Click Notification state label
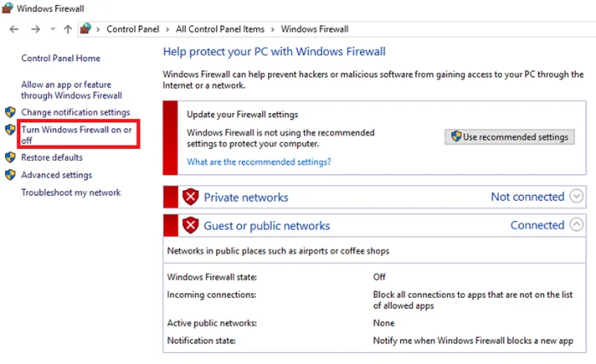The width and height of the screenshot is (596, 364). coord(201,340)
